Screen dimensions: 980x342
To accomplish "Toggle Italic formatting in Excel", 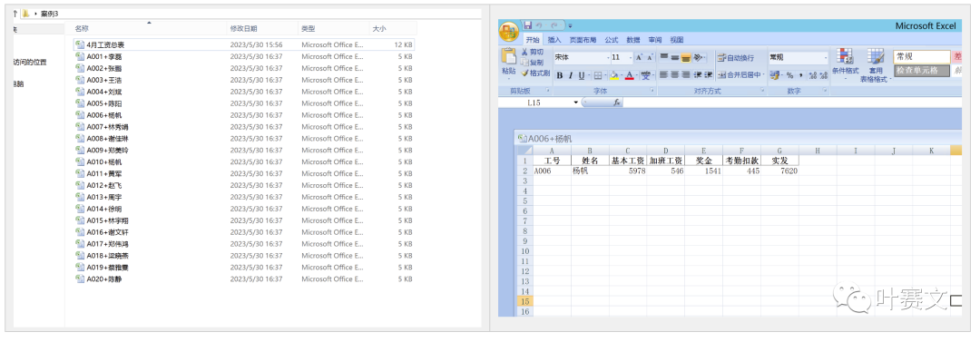I will pyautogui.click(x=571, y=75).
